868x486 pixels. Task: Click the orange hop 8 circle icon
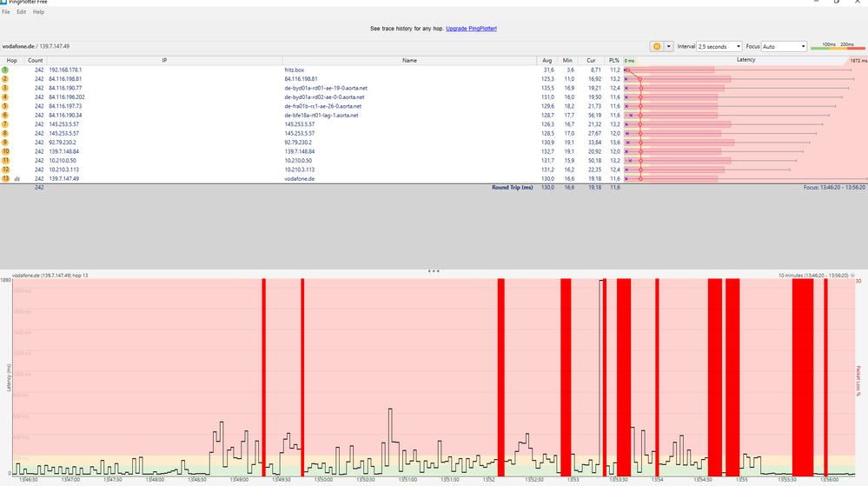pyautogui.click(x=5, y=133)
